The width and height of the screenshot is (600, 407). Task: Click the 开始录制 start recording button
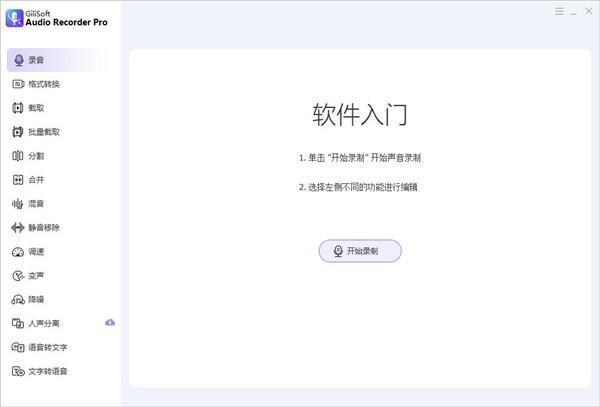(x=360, y=251)
